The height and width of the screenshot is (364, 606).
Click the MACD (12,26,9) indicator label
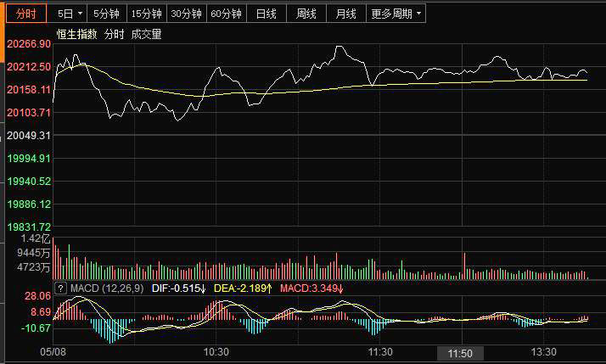pyautogui.click(x=107, y=288)
